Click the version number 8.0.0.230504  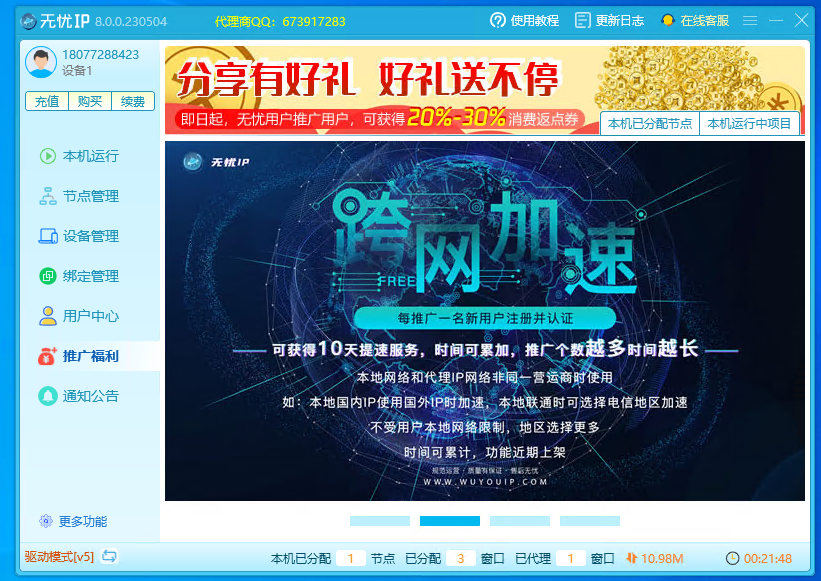click(131, 21)
